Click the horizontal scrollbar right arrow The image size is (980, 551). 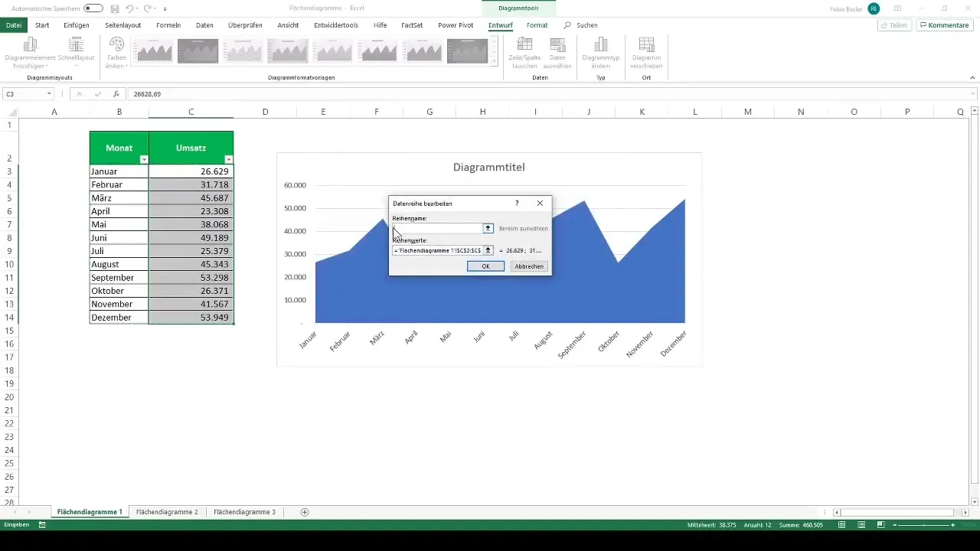pyautogui.click(x=966, y=512)
